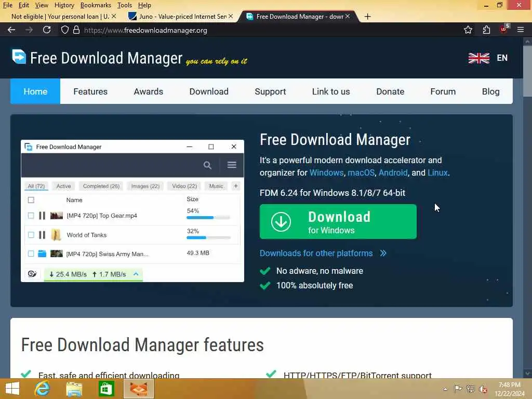Click the browser Back arrow
This screenshot has width=532, height=399.
pos(11,30)
